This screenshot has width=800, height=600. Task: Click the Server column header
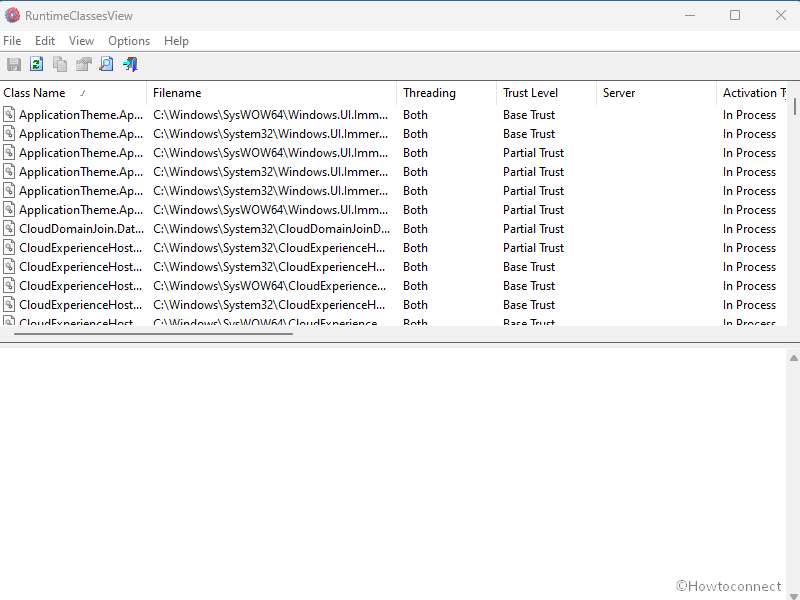[619, 93]
